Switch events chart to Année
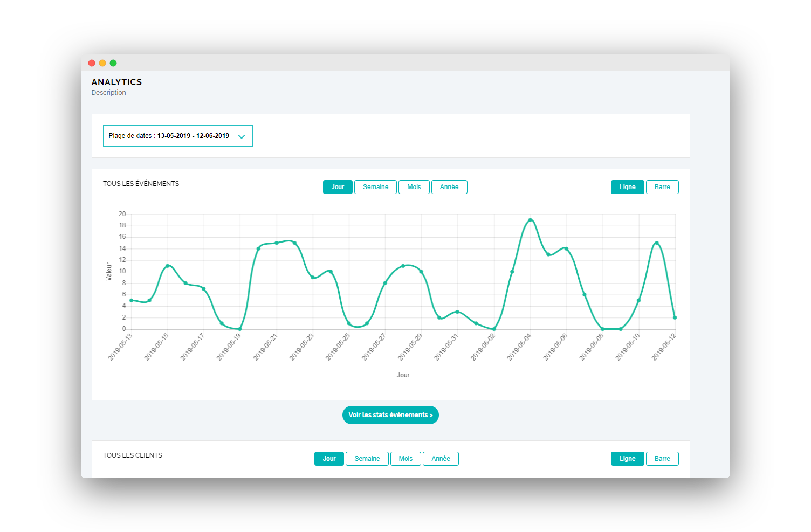The image size is (811, 532). tap(449, 187)
